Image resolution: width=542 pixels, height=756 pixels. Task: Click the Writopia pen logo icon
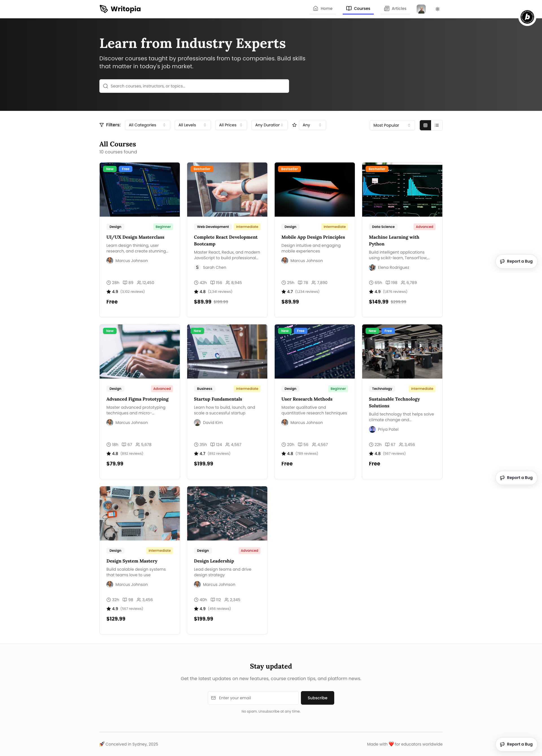[x=104, y=9]
